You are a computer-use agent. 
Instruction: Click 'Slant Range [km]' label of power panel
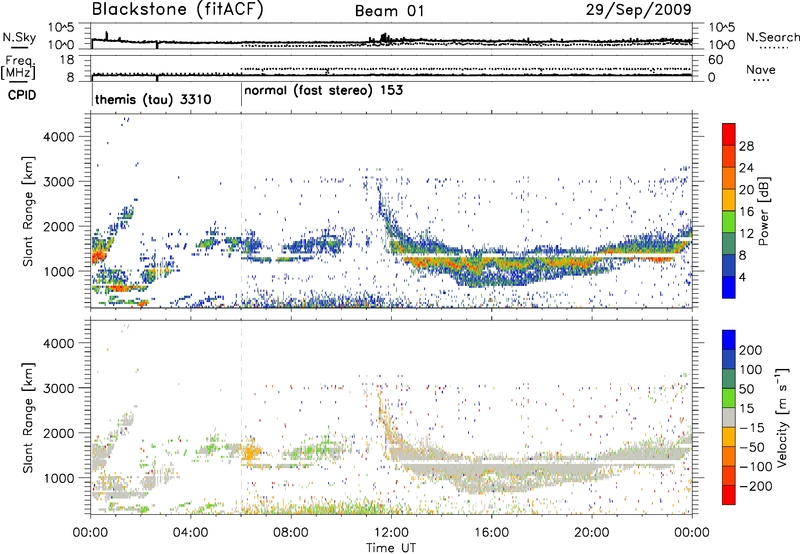point(28,211)
